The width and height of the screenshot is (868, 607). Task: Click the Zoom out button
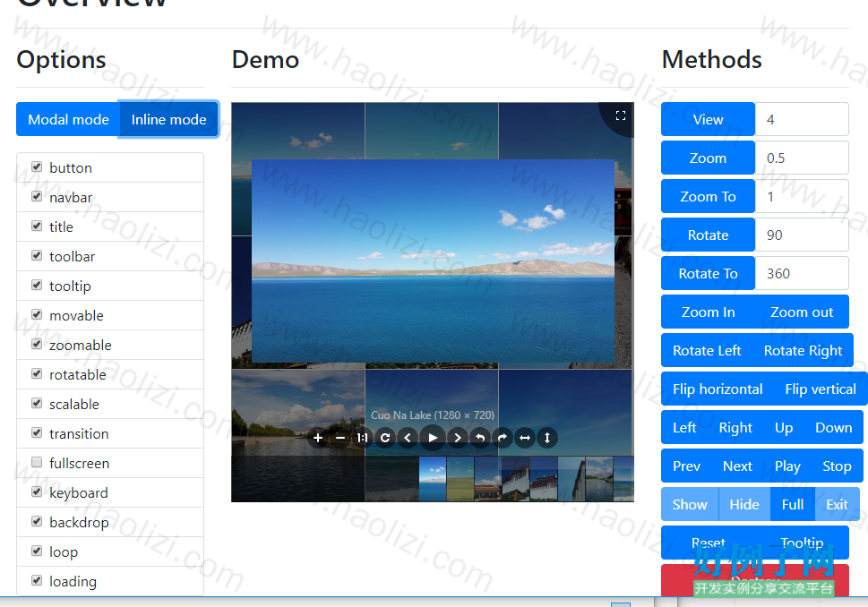click(x=802, y=312)
